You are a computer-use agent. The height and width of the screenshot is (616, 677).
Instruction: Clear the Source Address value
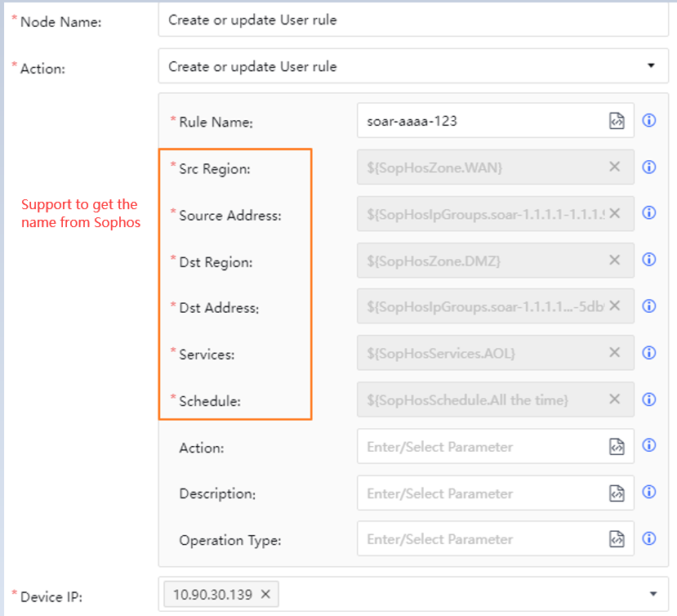pos(615,213)
